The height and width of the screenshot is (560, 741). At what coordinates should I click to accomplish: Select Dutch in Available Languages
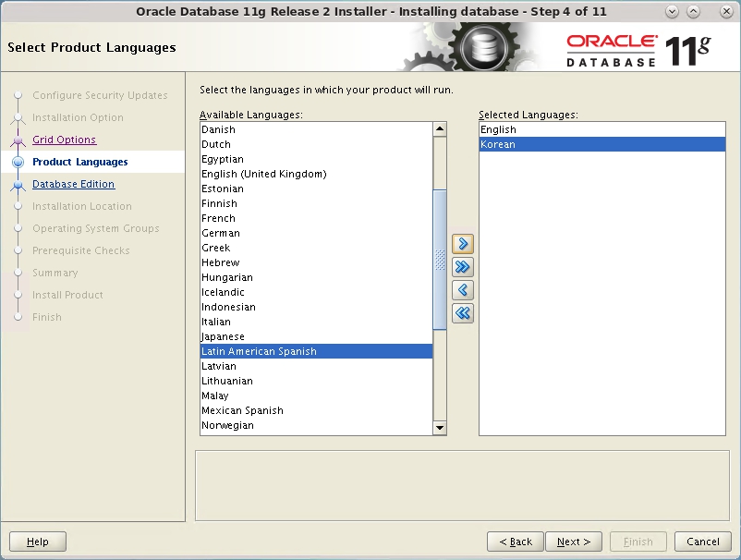click(316, 144)
